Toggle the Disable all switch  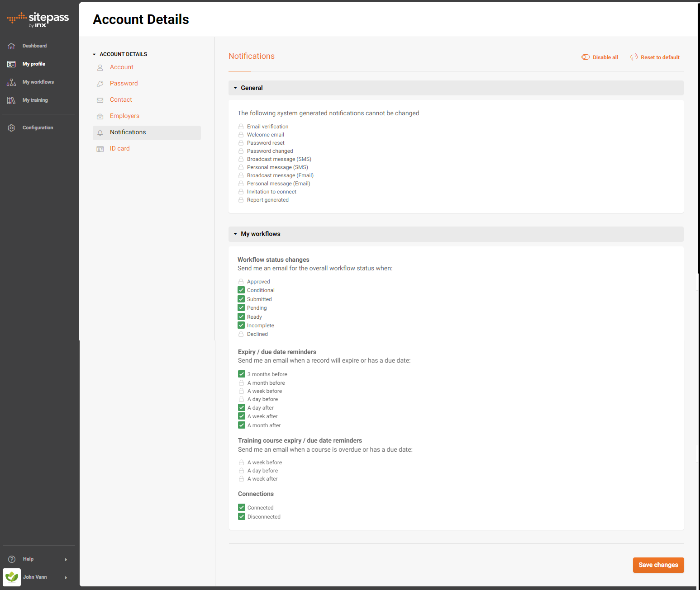pyautogui.click(x=586, y=57)
